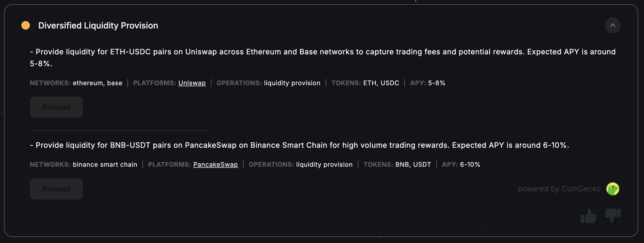Click 'liquidity provision' in the Uniswap row

pyautogui.click(x=292, y=83)
